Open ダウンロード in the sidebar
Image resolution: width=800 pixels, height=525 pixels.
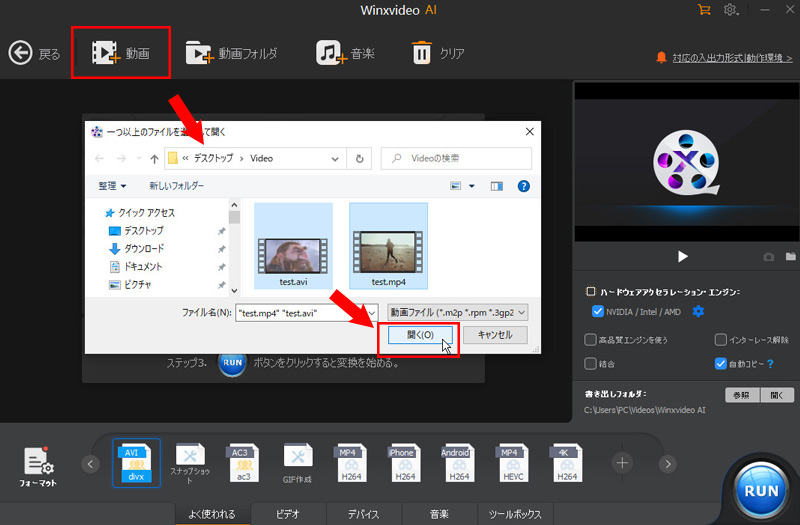tap(136, 248)
